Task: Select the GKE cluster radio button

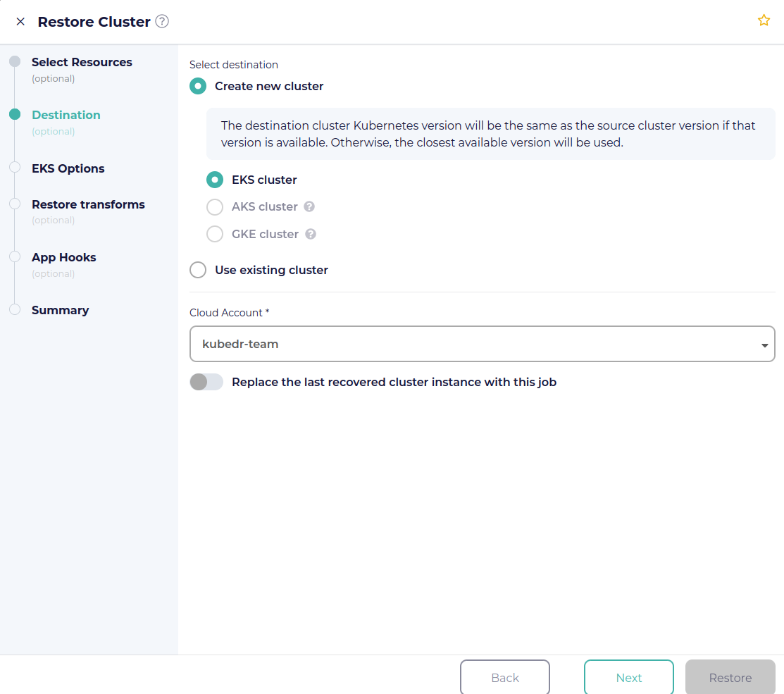Action: pos(214,233)
